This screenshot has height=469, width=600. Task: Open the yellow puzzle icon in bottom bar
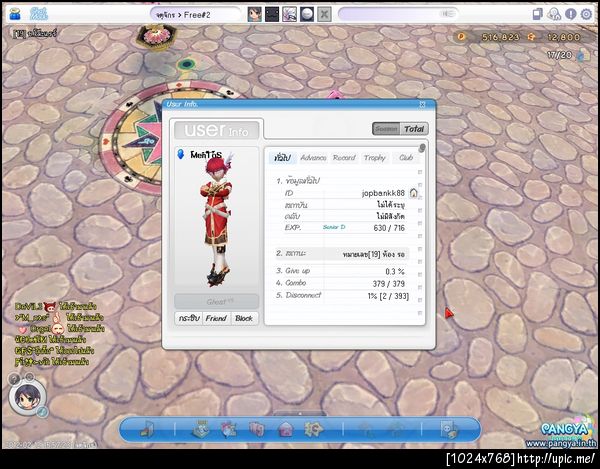pos(313,429)
